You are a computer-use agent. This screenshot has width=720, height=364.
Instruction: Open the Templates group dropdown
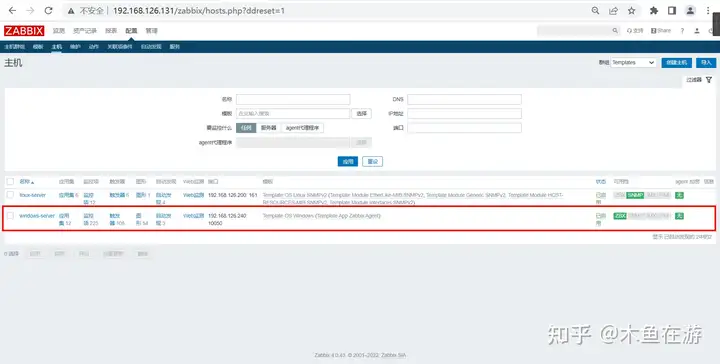(x=633, y=62)
